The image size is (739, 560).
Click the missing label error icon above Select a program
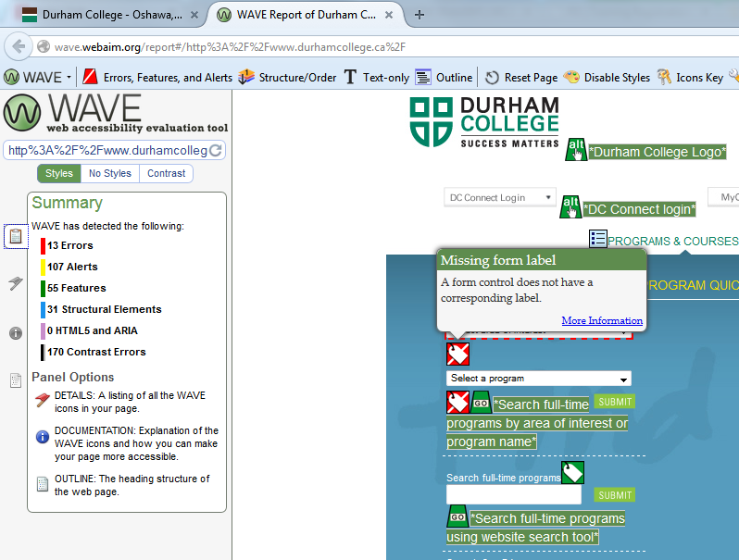coord(457,355)
